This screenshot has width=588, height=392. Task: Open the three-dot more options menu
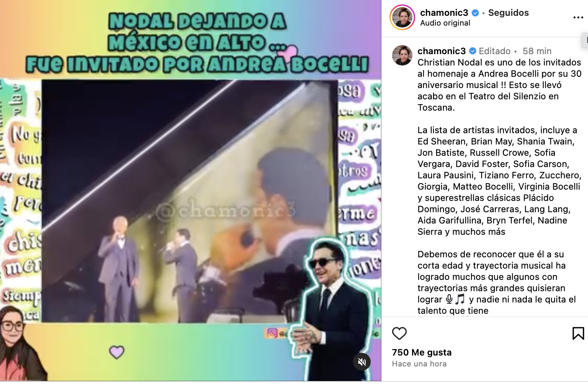[x=578, y=18]
